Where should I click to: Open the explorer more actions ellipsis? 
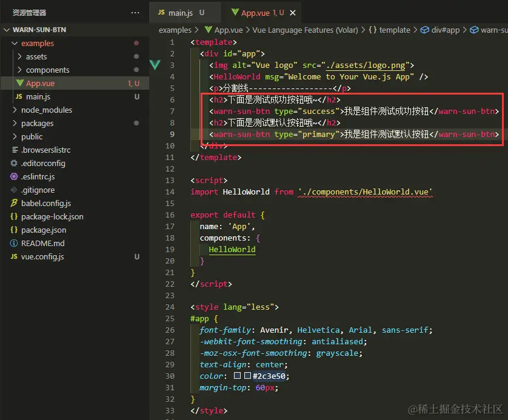click(x=135, y=13)
